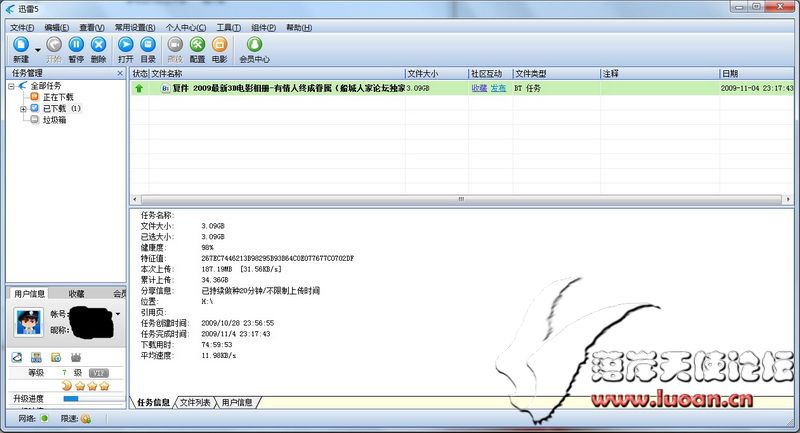Open the 配置 configuration icon
Image resolution: width=800 pixels, height=433 pixels.
[x=197, y=45]
